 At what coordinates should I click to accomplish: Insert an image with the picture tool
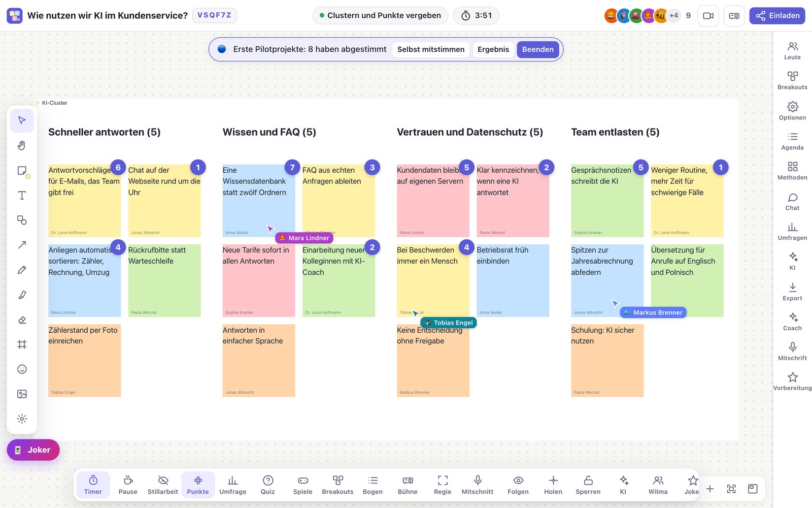click(22, 394)
